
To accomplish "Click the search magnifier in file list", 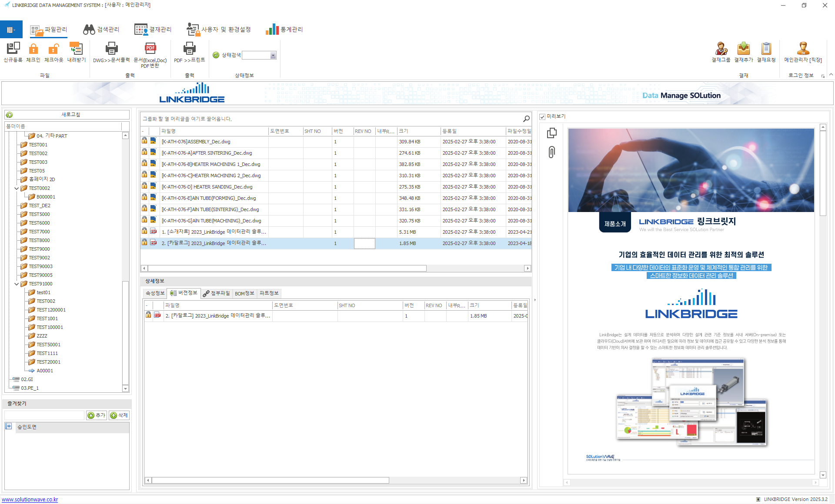I will (526, 119).
